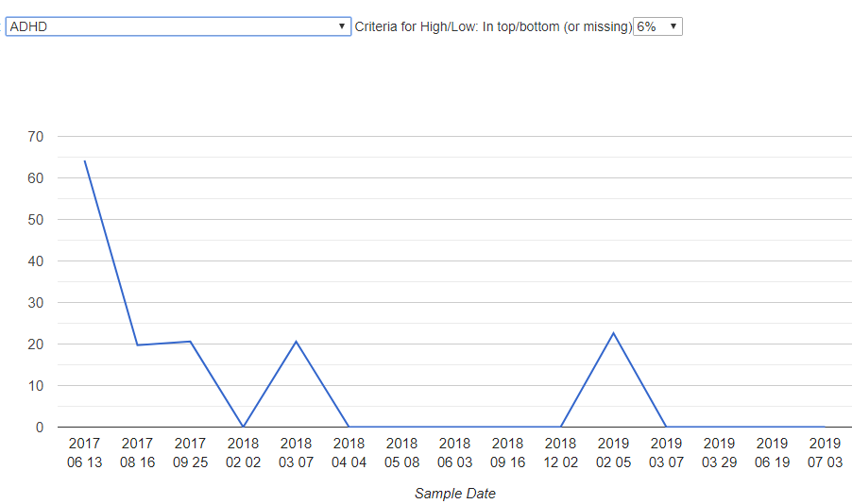Select the data point for 2017 08 16
The width and height of the screenshot is (852, 504).
[138, 344]
